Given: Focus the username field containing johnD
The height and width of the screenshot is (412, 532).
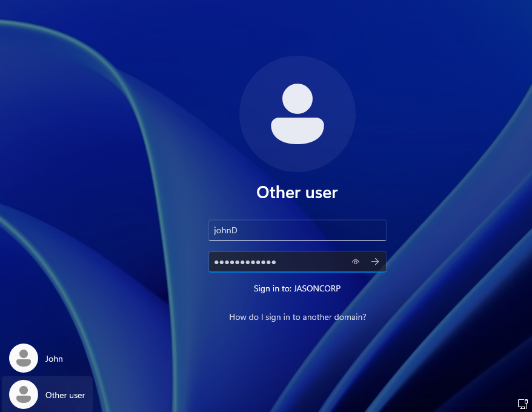Looking at the screenshot, I should [297, 230].
